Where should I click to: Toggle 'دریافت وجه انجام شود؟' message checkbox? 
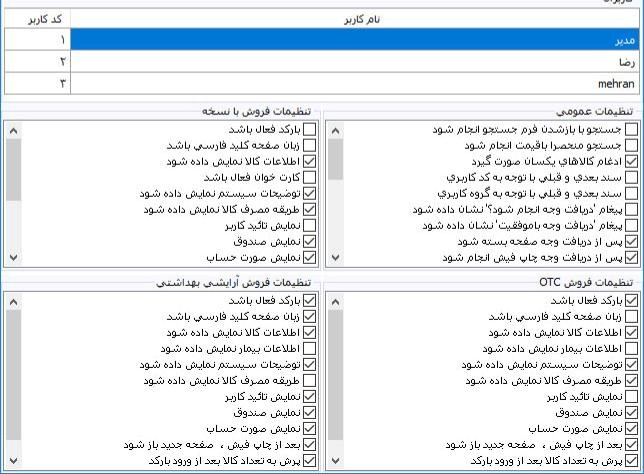click(631, 209)
